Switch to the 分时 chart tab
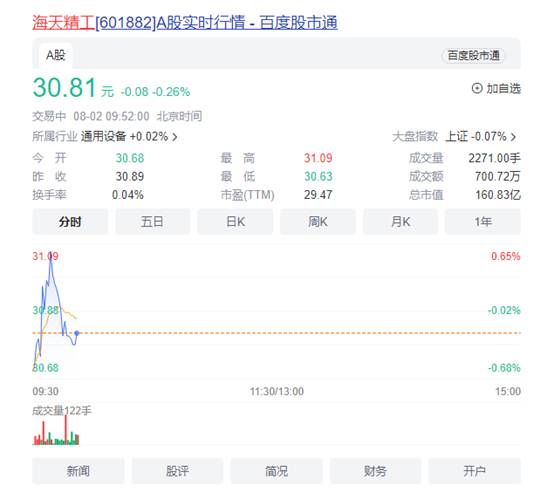554x492 pixels. coord(70,221)
